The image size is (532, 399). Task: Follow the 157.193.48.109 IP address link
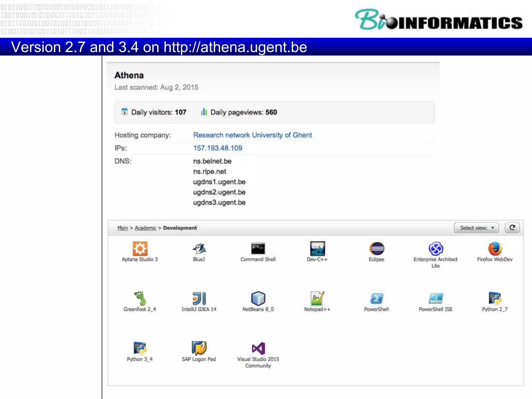pyautogui.click(x=218, y=148)
